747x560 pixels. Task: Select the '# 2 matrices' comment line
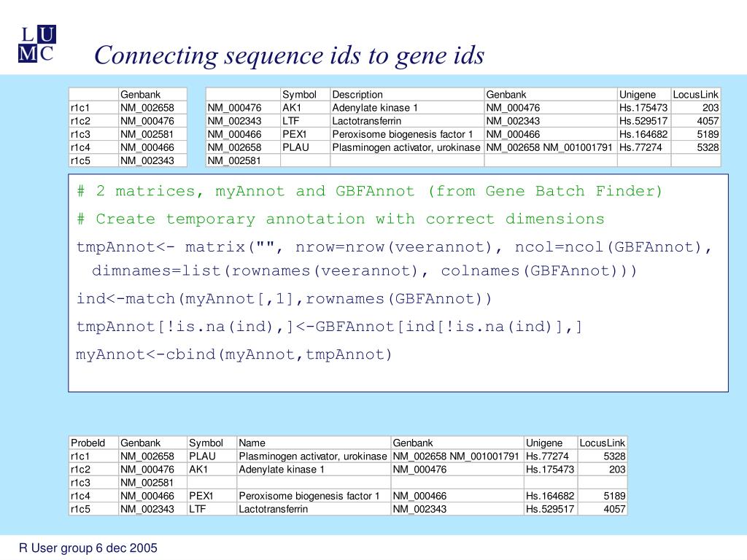[370, 191]
